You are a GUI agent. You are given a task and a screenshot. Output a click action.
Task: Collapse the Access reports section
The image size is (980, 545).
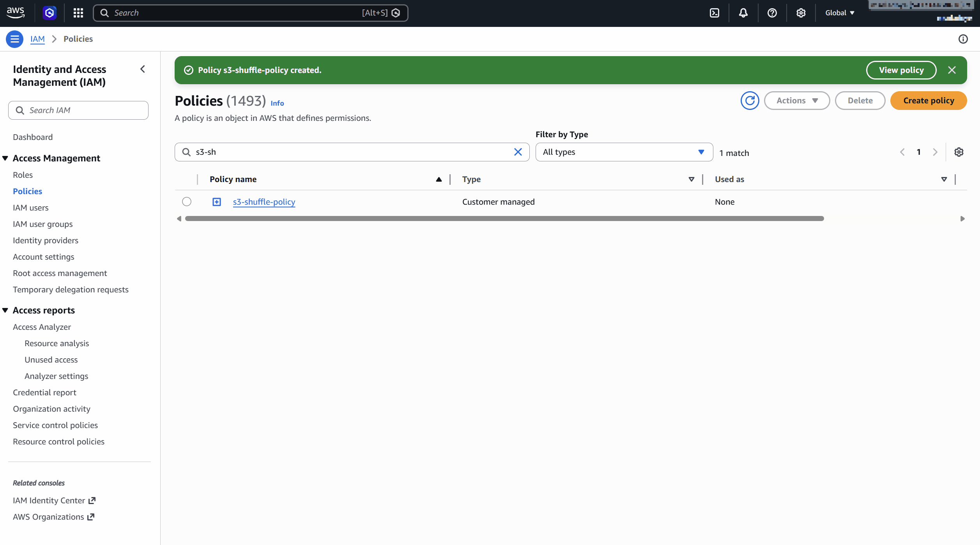[5, 310]
